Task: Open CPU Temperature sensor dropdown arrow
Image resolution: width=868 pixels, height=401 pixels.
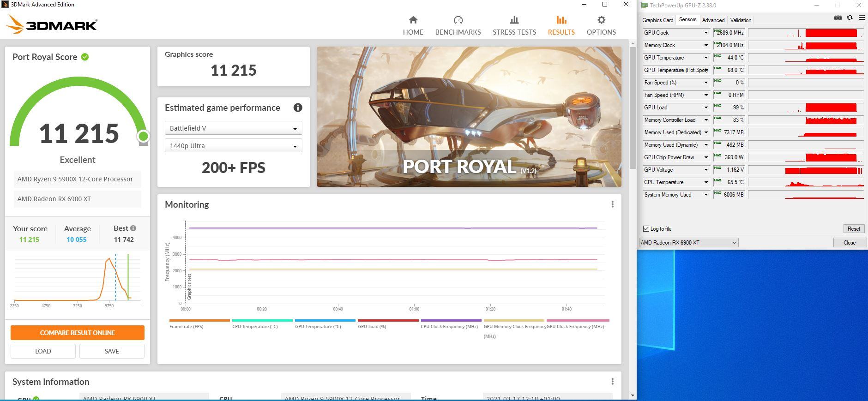Action: pos(706,182)
